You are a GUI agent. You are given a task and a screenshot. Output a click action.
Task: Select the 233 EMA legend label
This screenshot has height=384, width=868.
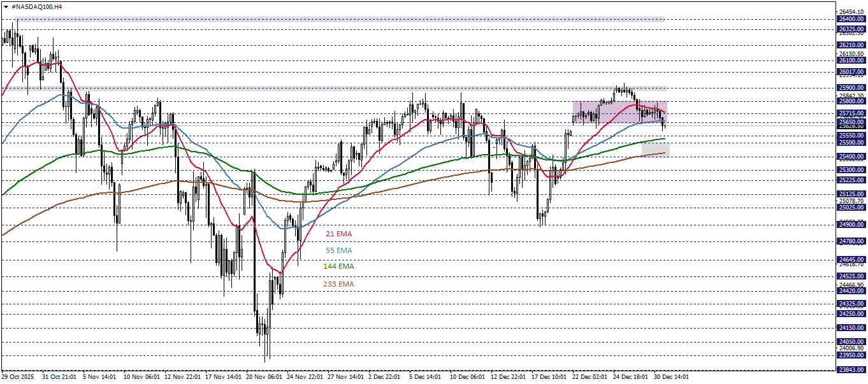pos(338,285)
